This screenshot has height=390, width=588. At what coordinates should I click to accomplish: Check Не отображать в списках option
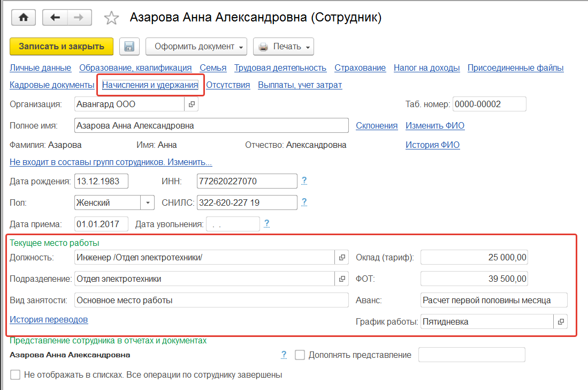tap(16, 374)
